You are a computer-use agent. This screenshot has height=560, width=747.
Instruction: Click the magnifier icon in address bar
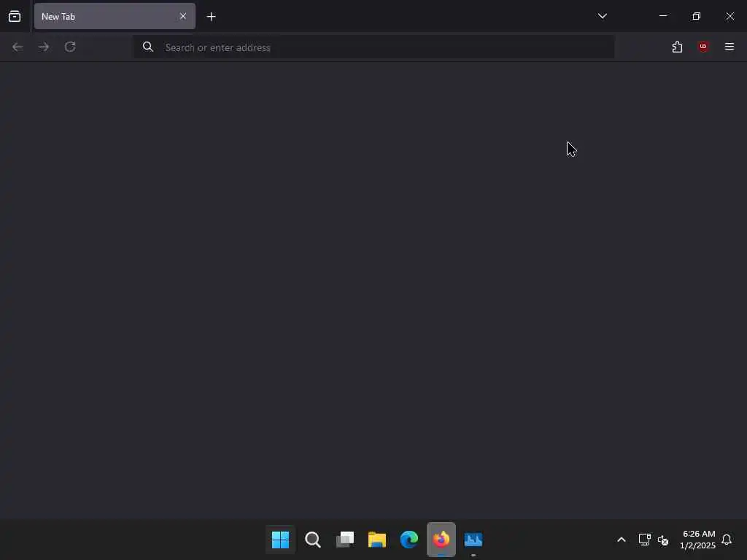(x=147, y=47)
